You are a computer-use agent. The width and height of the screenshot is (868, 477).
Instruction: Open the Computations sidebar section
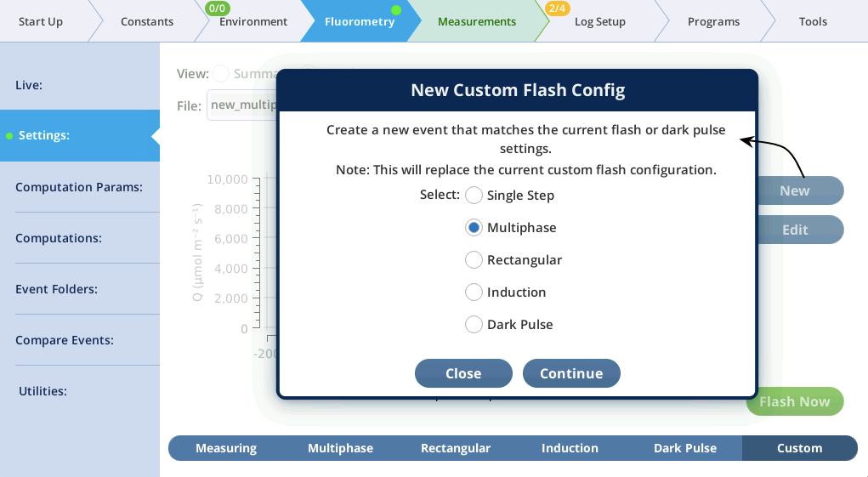point(80,238)
